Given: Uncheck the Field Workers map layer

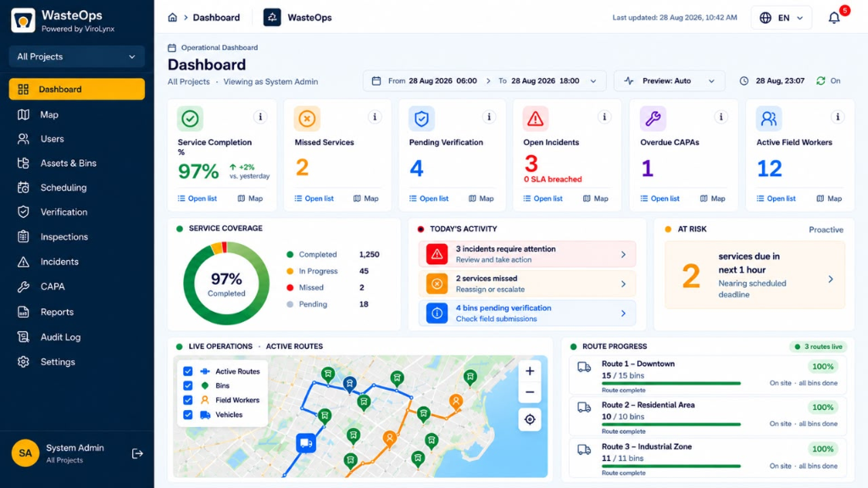Looking at the screenshot, I should tap(187, 400).
